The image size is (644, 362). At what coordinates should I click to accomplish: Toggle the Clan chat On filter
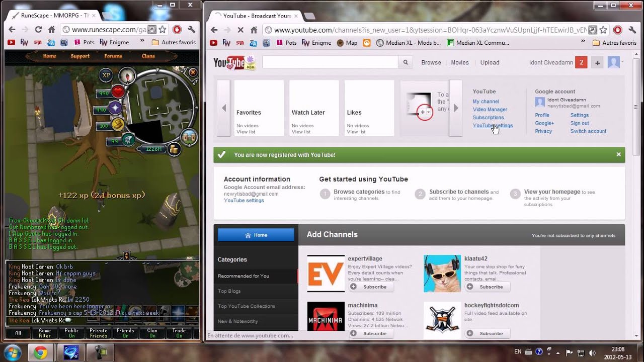coord(152,333)
